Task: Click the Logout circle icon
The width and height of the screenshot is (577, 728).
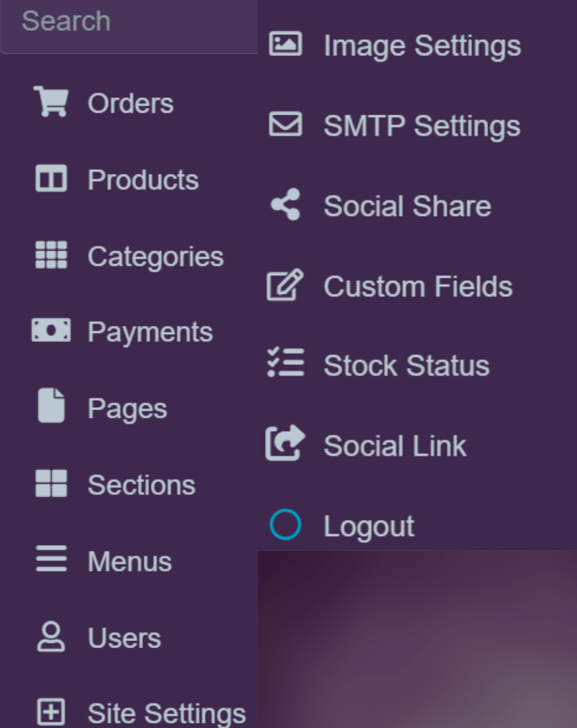Action: [285, 524]
